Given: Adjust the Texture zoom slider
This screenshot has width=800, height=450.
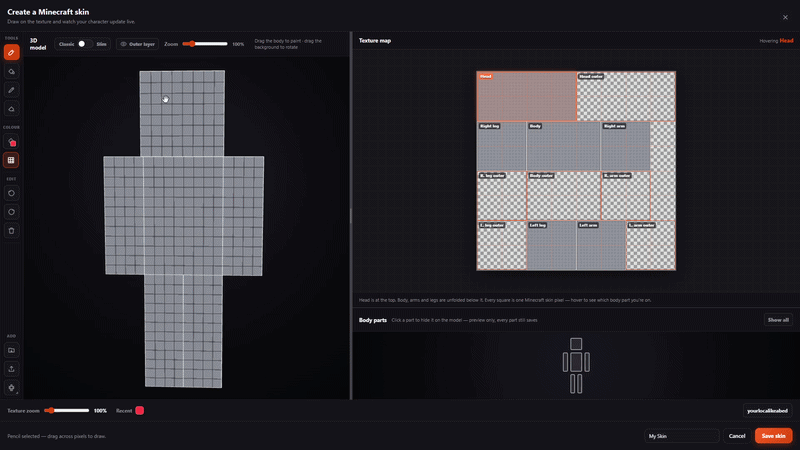Looking at the screenshot, I should [67, 411].
